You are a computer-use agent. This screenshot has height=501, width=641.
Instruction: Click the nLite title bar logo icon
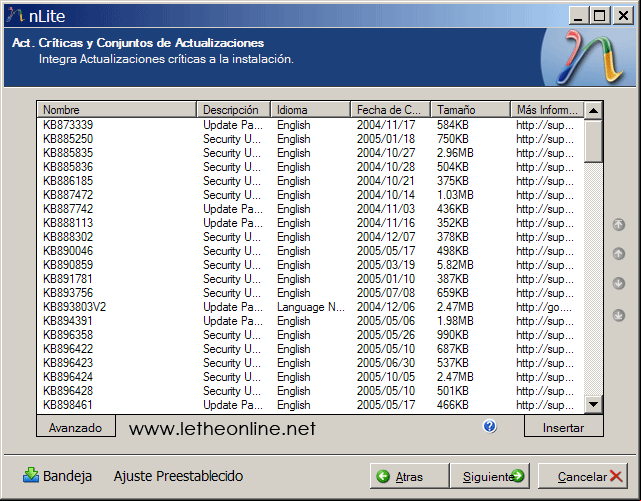[x=15, y=15]
